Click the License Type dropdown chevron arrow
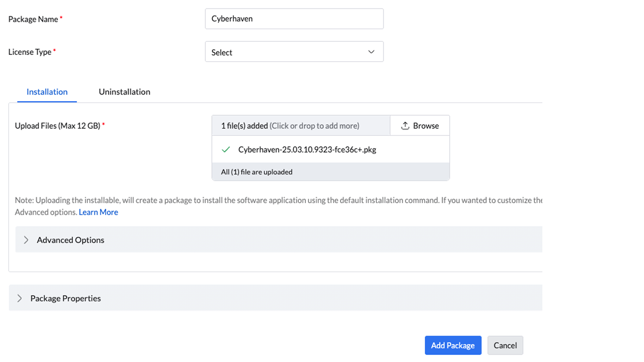This screenshot has width=644, height=362. coord(371,52)
